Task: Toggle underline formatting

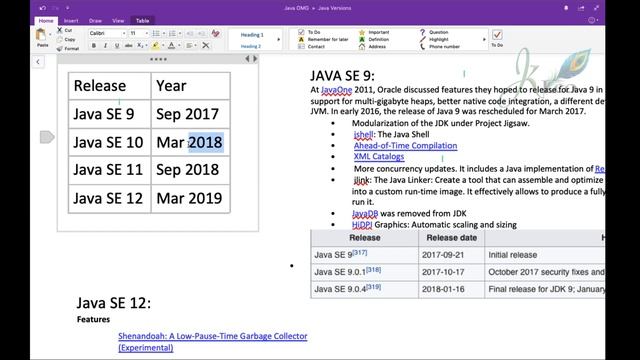Action: coord(117,46)
